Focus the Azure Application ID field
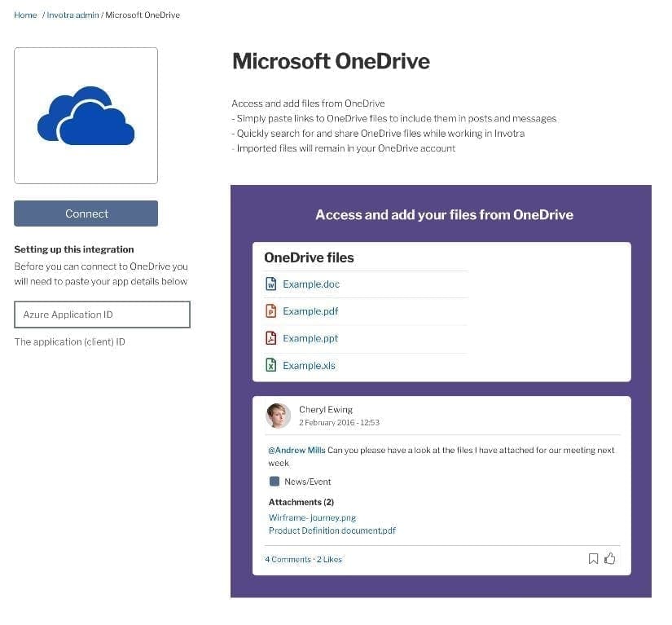This screenshot has height=625, width=672. point(102,315)
